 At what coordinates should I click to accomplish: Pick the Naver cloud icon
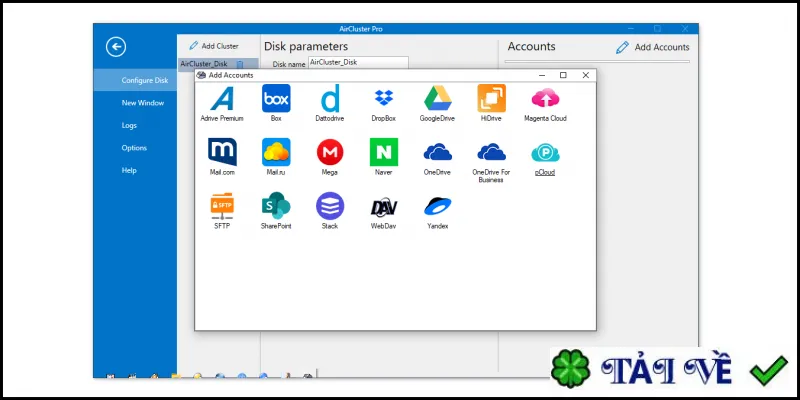(x=384, y=152)
